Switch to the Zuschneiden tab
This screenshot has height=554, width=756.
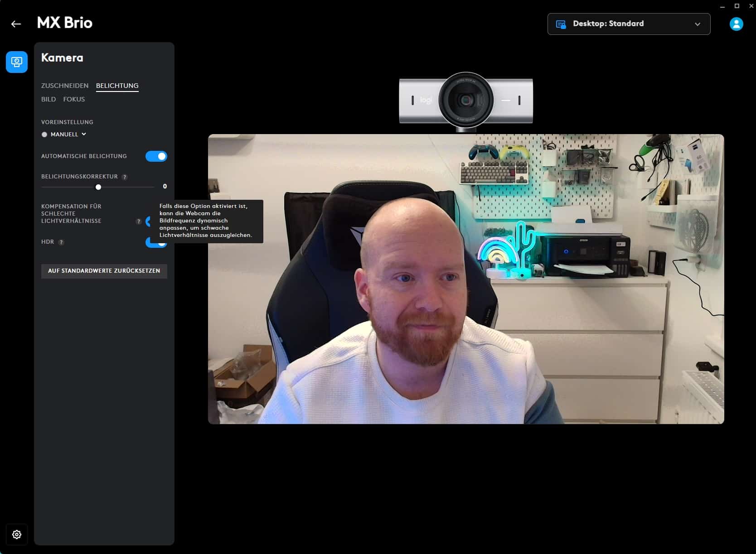coord(65,86)
